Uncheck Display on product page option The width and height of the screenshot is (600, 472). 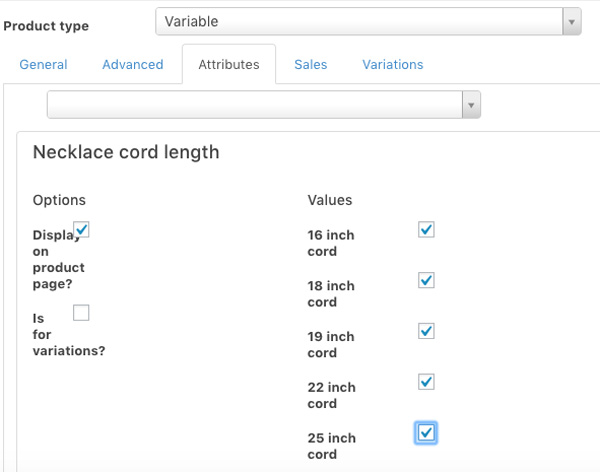pos(82,230)
